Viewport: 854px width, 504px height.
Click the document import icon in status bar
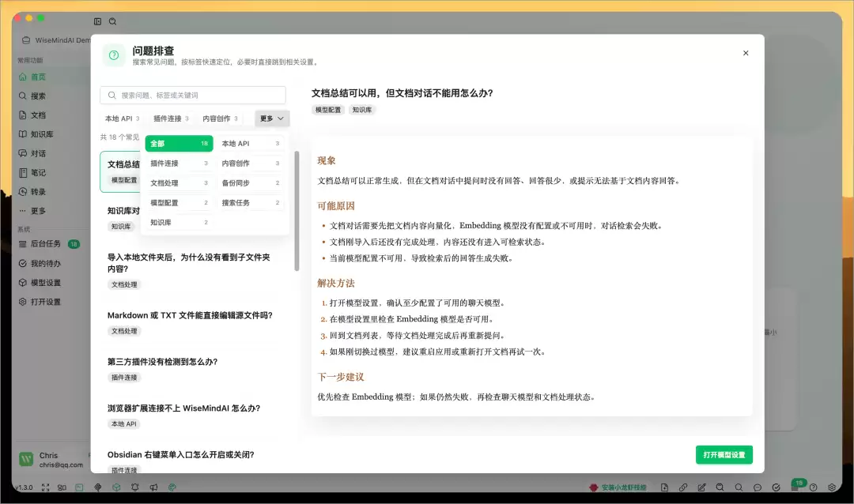(664, 487)
